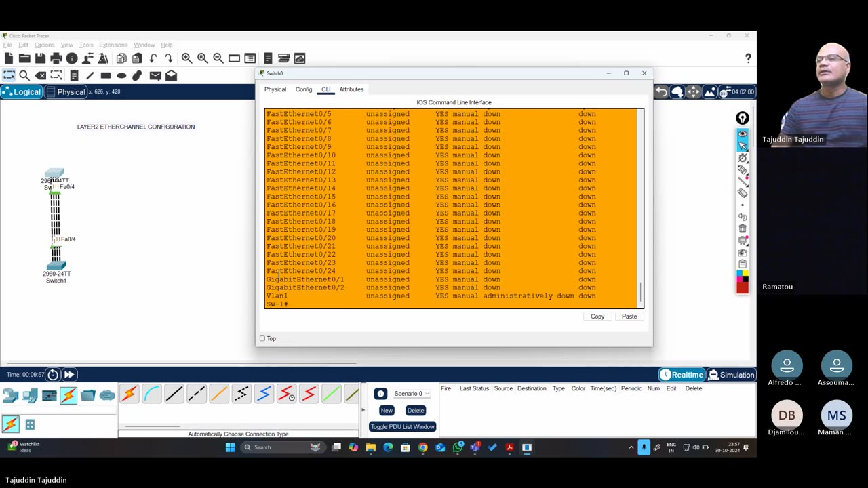Expand the cable list right arrow

point(362,410)
